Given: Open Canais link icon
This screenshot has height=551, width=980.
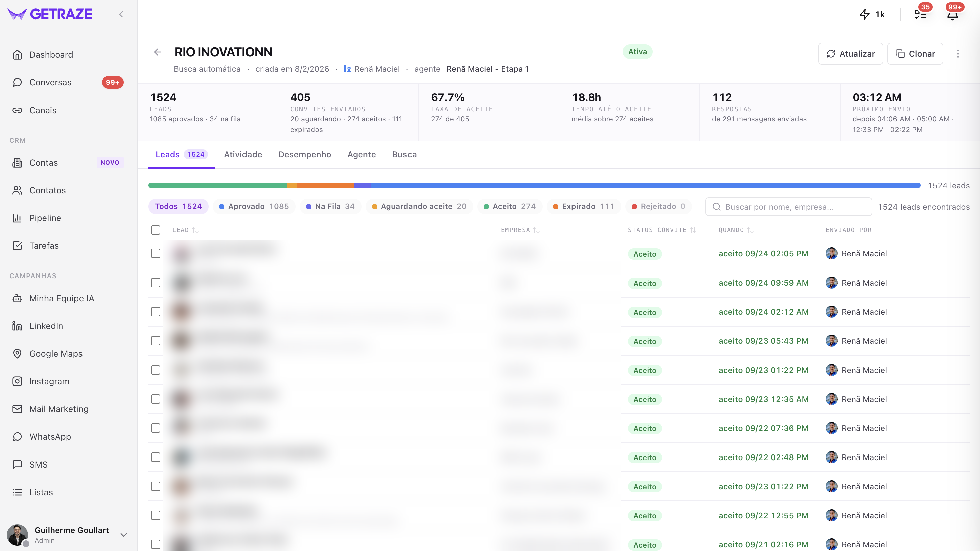Looking at the screenshot, I should click(x=17, y=110).
